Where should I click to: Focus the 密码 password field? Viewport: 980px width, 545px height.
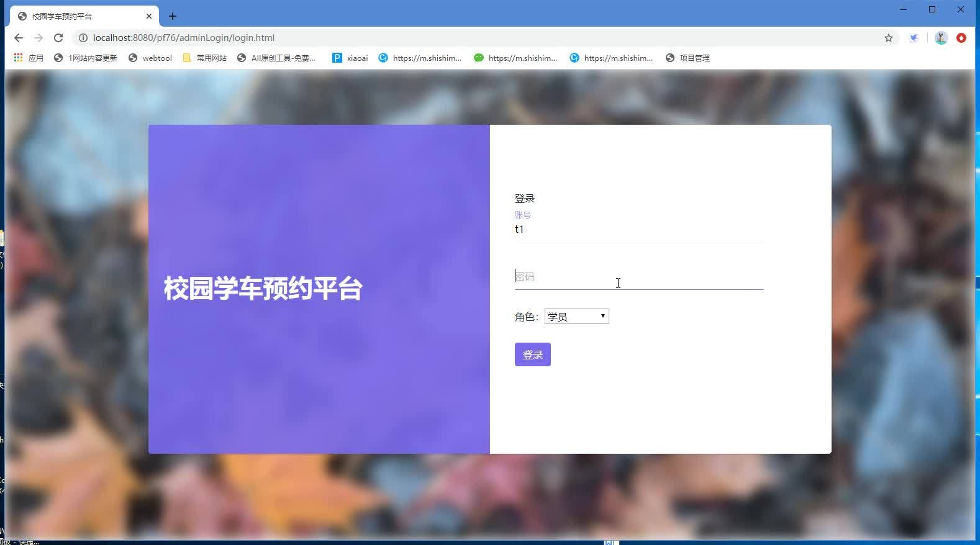[x=638, y=277]
